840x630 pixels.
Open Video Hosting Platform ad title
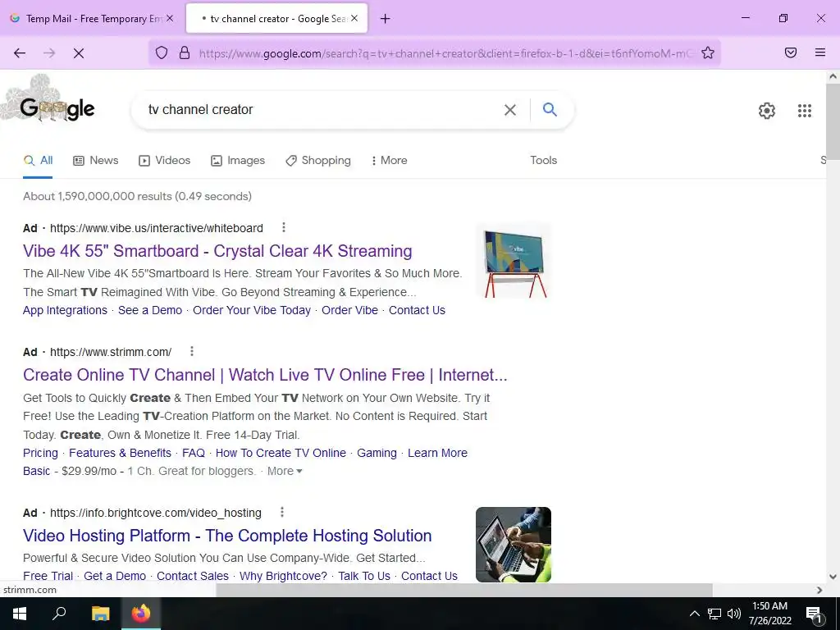click(x=227, y=535)
